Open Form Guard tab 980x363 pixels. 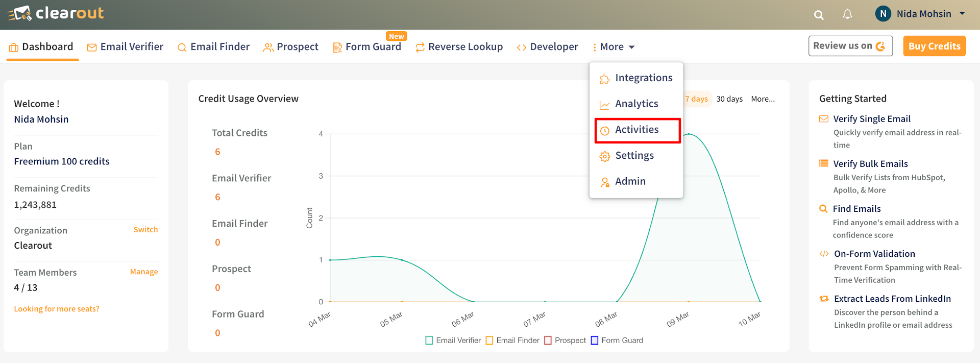pos(366,47)
